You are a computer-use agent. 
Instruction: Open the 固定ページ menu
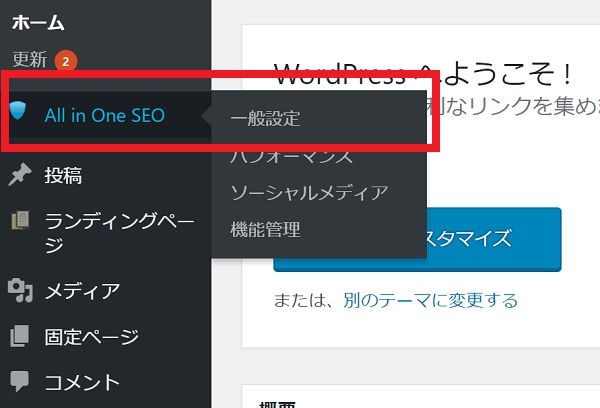point(92,337)
